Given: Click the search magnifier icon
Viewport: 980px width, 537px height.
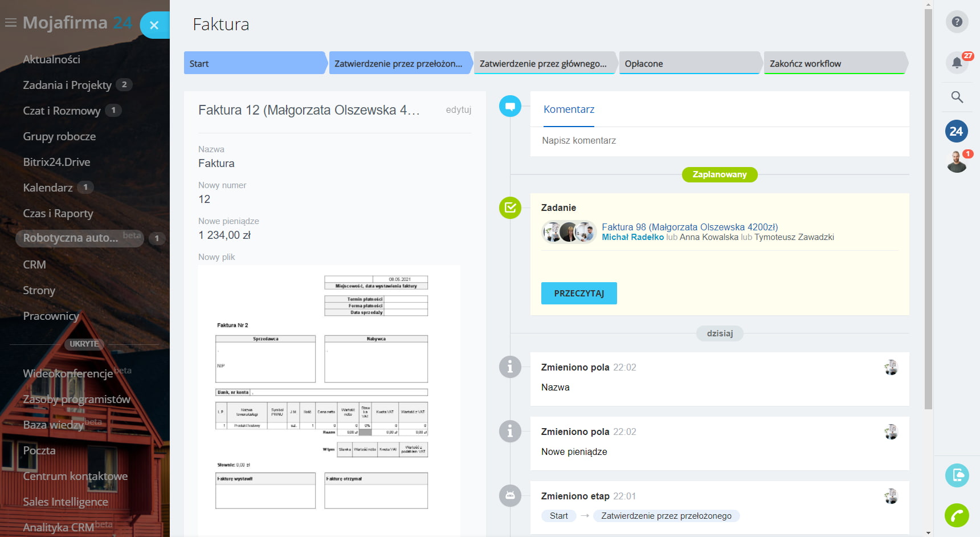Looking at the screenshot, I should click(x=957, y=97).
